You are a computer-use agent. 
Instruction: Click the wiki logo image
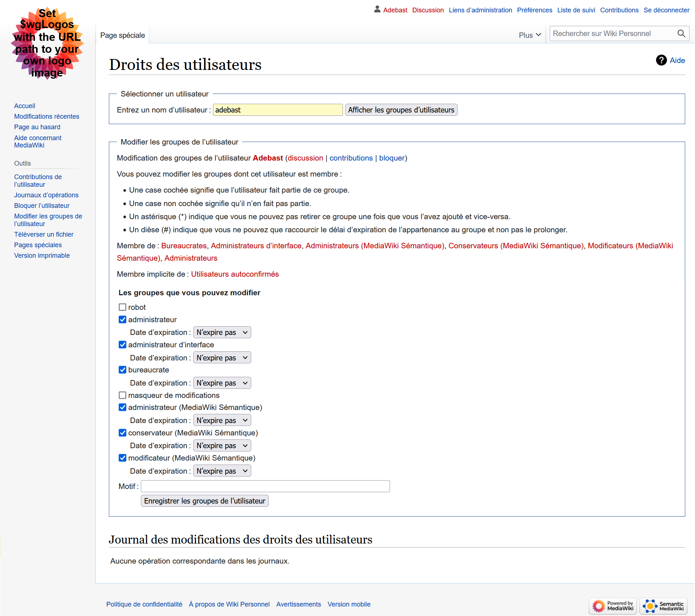(x=47, y=43)
